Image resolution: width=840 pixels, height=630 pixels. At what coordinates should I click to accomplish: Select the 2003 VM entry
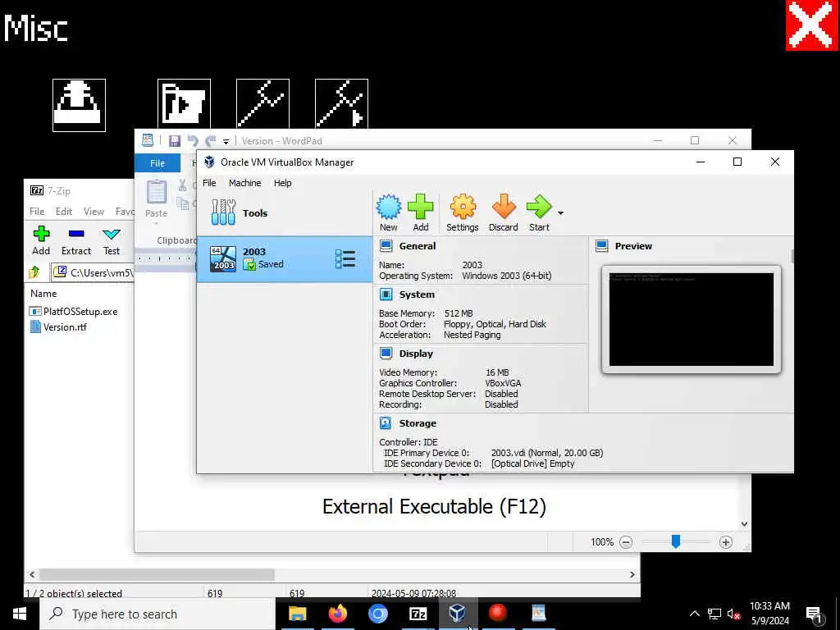point(285,258)
